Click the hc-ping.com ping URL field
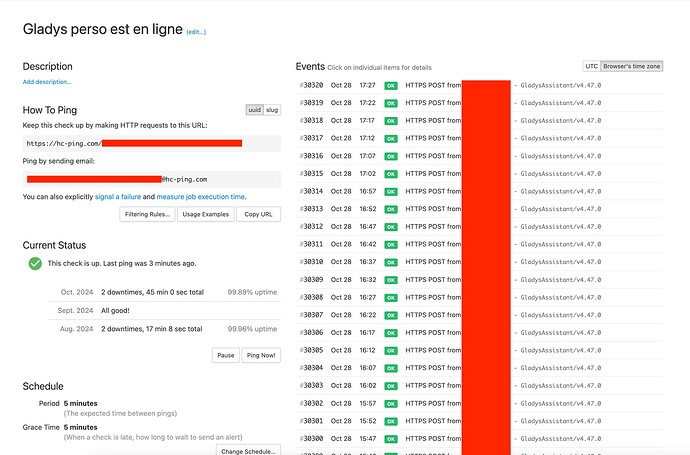Screen dimensions: 690x455 (x=150, y=144)
